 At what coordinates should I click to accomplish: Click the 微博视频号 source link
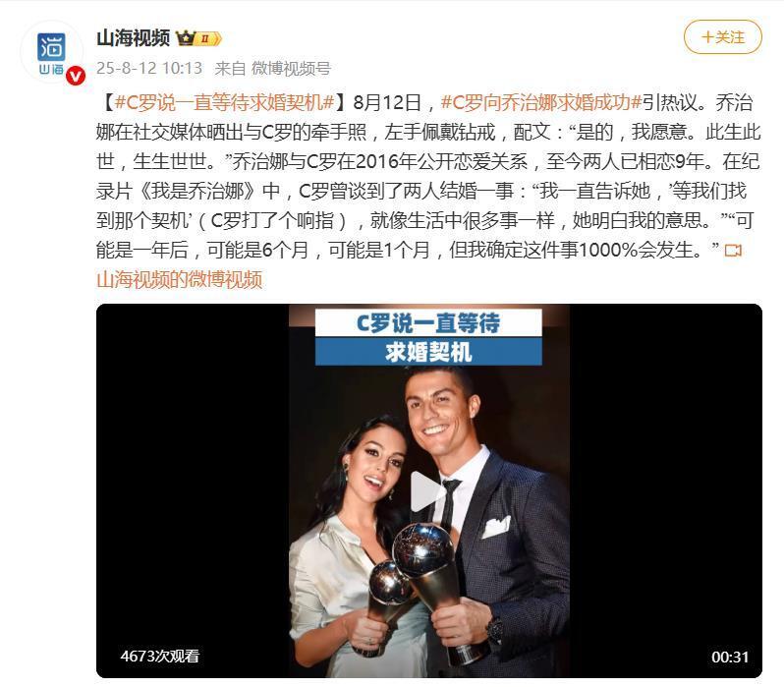click(x=291, y=68)
